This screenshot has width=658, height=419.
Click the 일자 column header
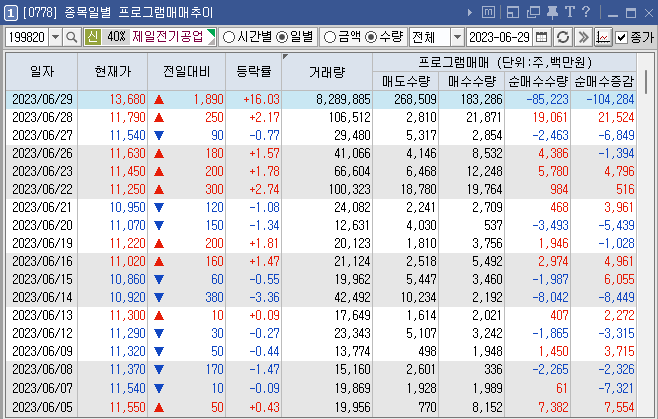[42, 72]
